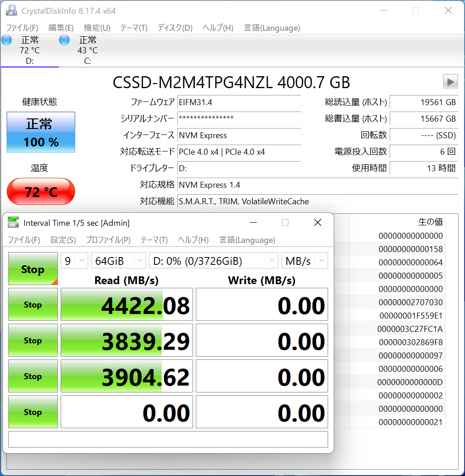465x476 pixels.
Task: Click raw value 00000000000021
Action: pos(410,422)
